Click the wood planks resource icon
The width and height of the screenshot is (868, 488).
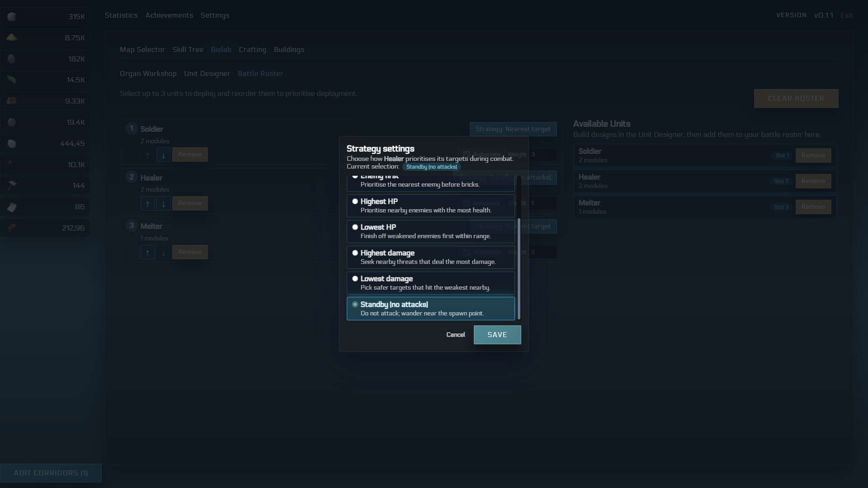(12, 101)
